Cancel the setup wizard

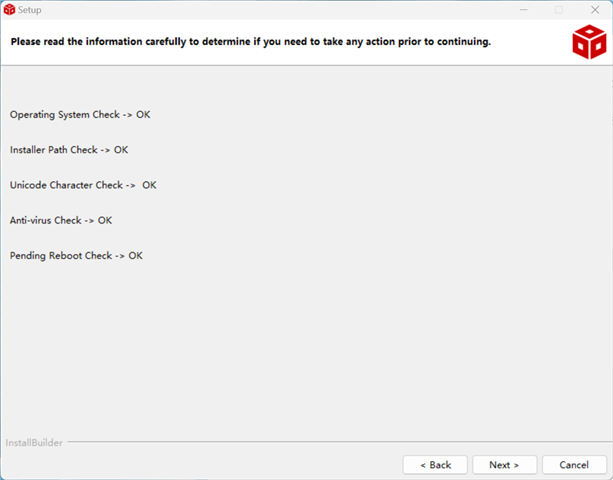coord(574,465)
